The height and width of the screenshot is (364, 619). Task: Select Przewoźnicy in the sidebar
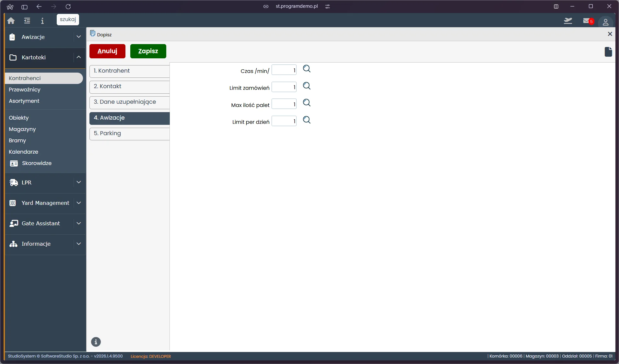click(25, 89)
